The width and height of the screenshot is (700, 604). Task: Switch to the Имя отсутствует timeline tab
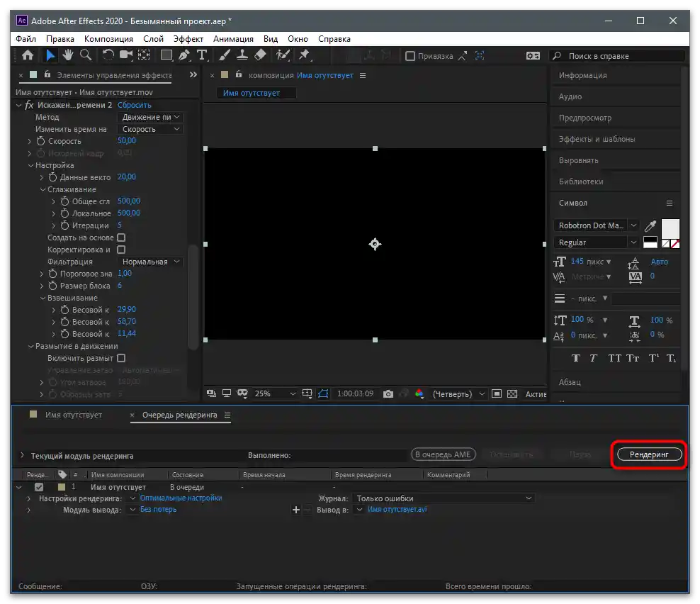(x=74, y=415)
